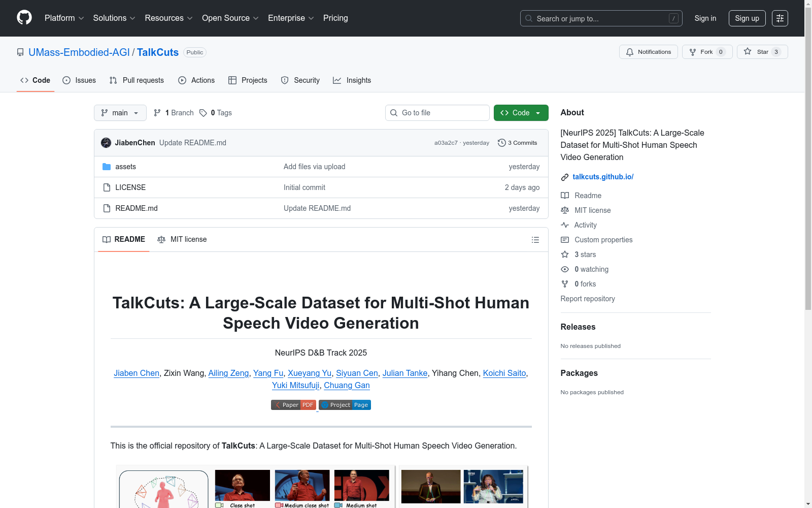Switch to the Issues tab
The image size is (812, 508).
click(x=79, y=80)
